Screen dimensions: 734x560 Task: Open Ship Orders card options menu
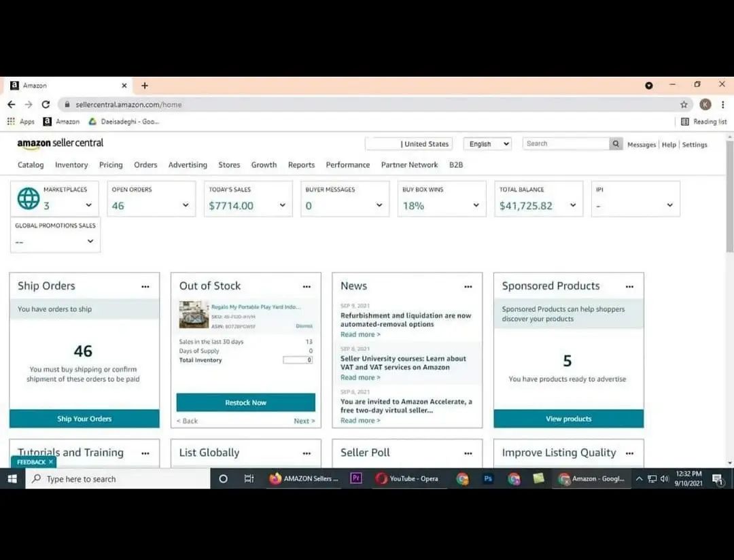[145, 287]
